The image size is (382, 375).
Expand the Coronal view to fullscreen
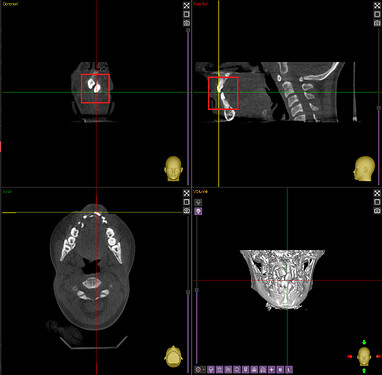186,5
